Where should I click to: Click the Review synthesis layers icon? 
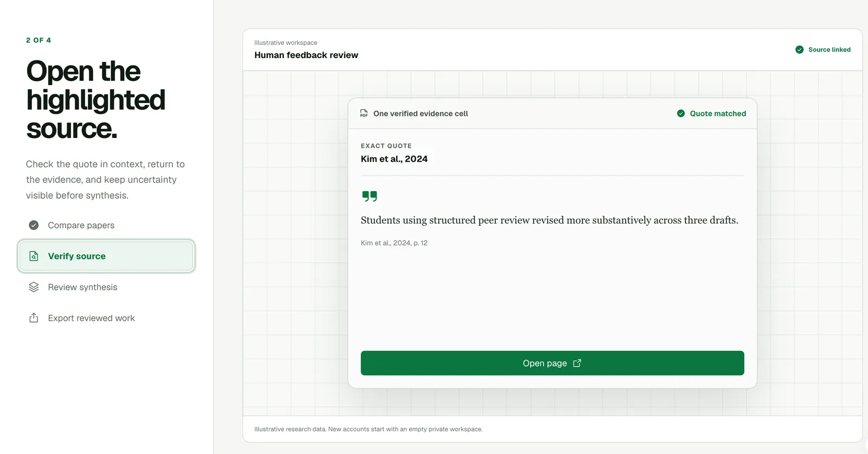[34, 287]
